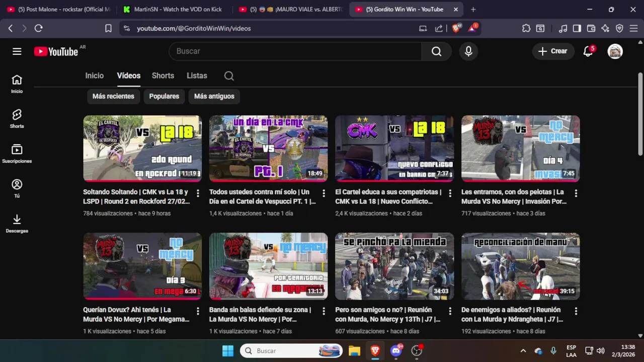This screenshot has width=644, height=362.
Task: Open Descargas in the left sidebar
Action: 17,224
